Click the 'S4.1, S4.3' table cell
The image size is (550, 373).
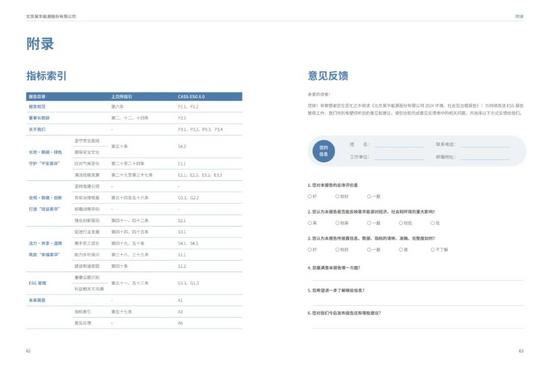coord(188,244)
